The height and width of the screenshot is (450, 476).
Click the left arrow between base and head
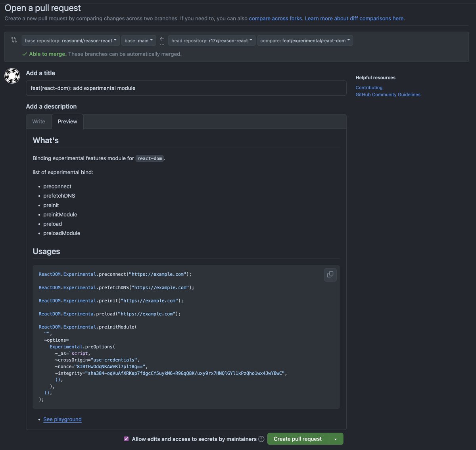click(x=162, y=39)
